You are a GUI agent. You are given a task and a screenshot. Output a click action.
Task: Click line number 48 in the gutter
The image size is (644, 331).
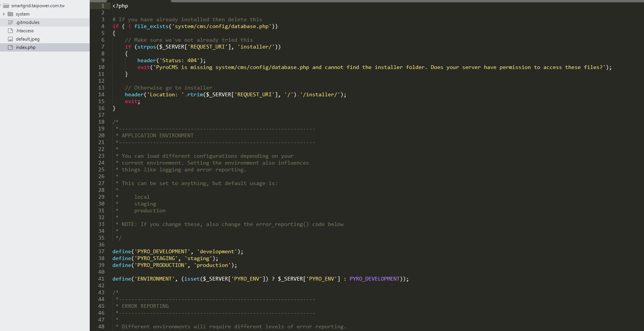click(101, 326)
